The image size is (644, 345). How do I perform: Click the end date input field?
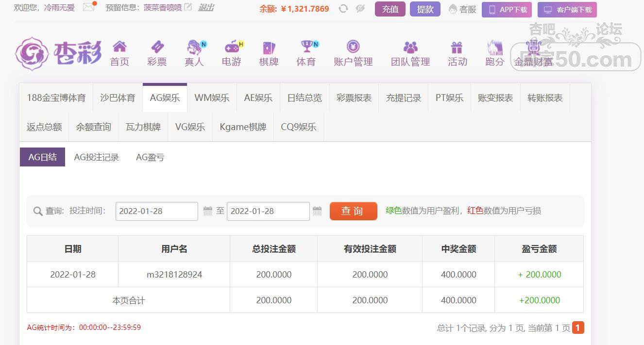268,211
